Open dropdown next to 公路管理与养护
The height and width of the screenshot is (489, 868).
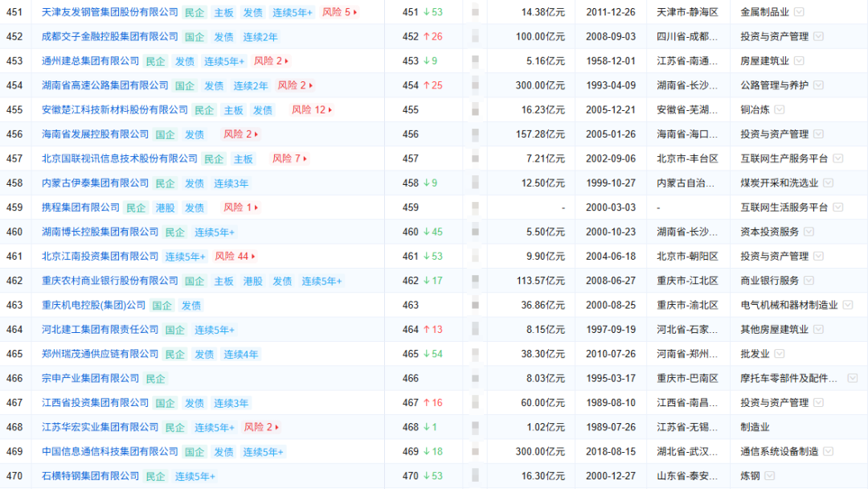click(819, 85)
